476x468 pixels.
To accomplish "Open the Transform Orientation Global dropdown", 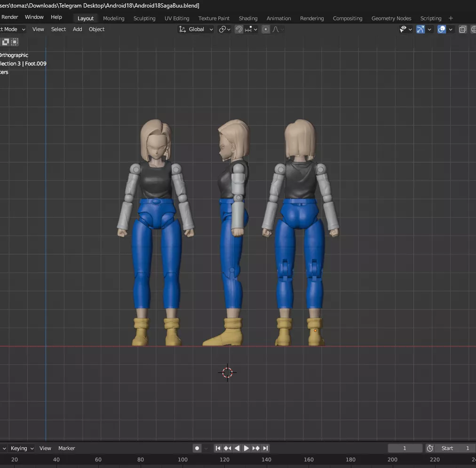I will point(196,29).
